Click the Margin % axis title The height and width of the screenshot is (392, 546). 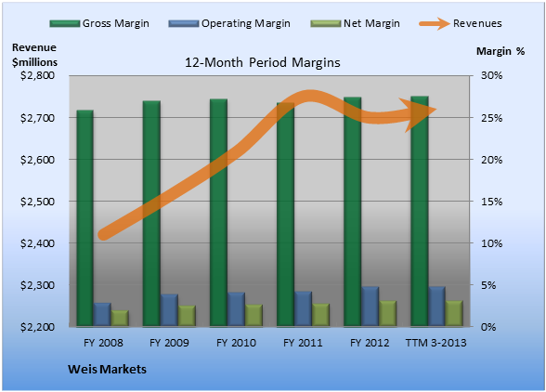point(500,51)
